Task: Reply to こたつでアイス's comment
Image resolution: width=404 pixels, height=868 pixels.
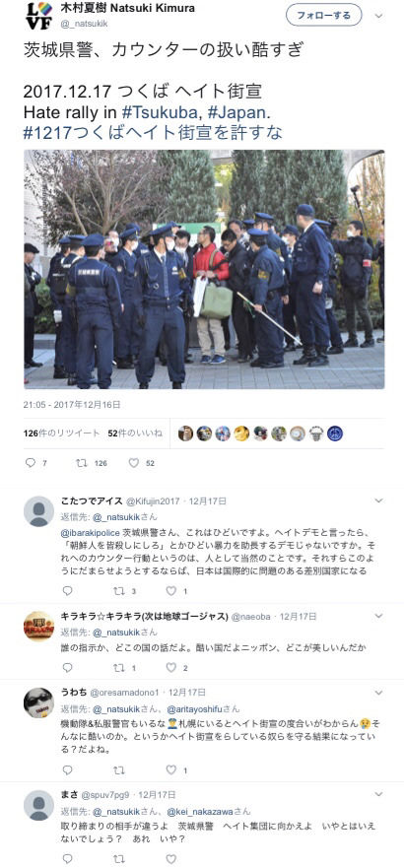Action: tap(68, 591)
